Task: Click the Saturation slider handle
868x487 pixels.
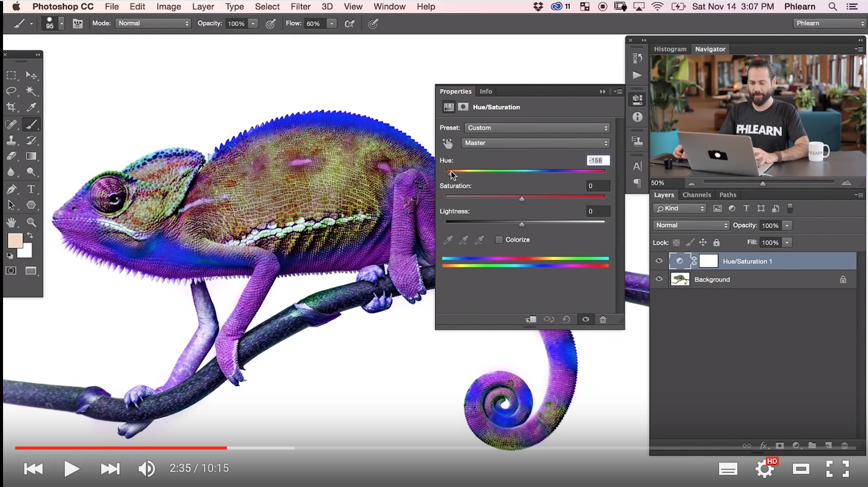Action: pos(522,199)
